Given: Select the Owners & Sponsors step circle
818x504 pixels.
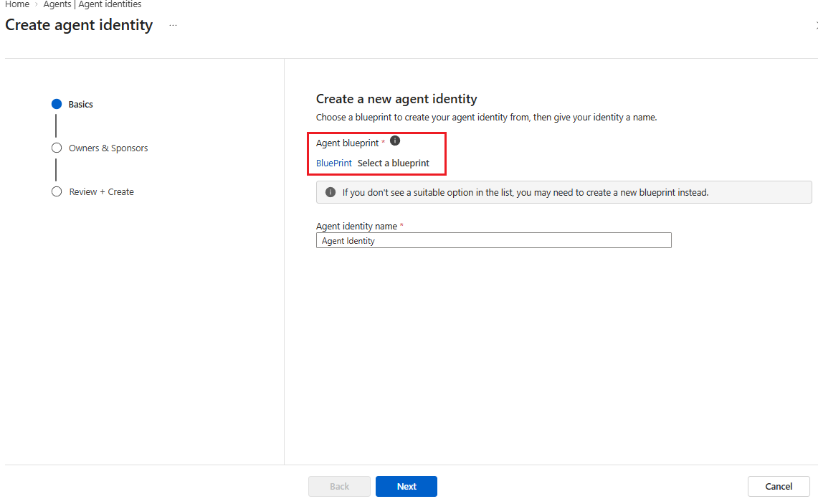Looking at the screenshot, I should 57,148.
